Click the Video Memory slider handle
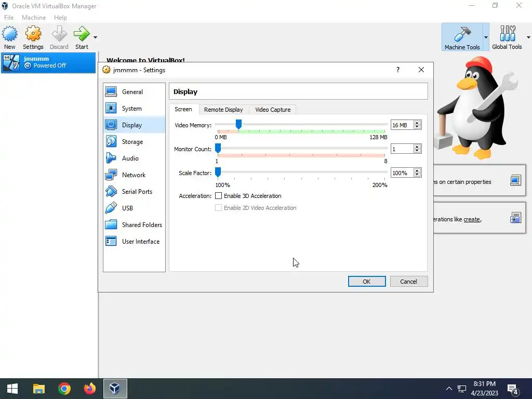The width and height of the screenshot is (532, 399). tap(238, 125)
